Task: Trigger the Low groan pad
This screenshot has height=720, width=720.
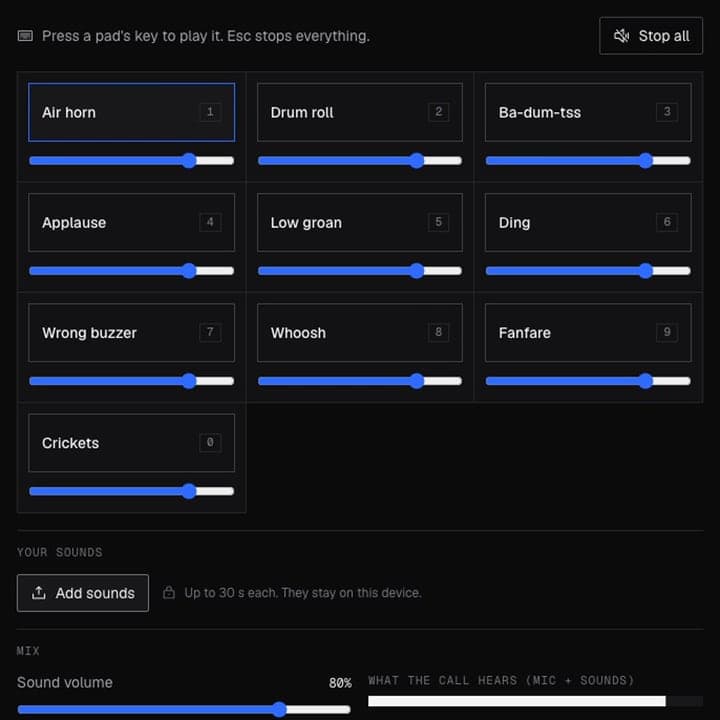Action: [x=360, y=222]
